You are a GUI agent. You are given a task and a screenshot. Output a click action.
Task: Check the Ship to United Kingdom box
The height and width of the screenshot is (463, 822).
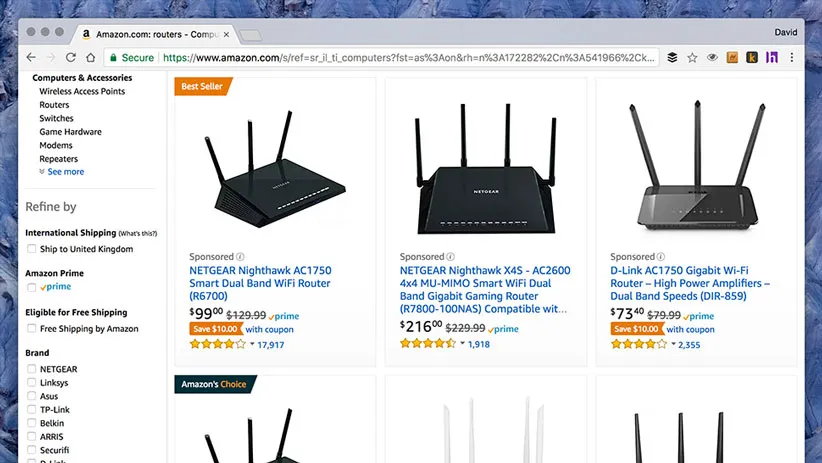(x=32, y=249)
